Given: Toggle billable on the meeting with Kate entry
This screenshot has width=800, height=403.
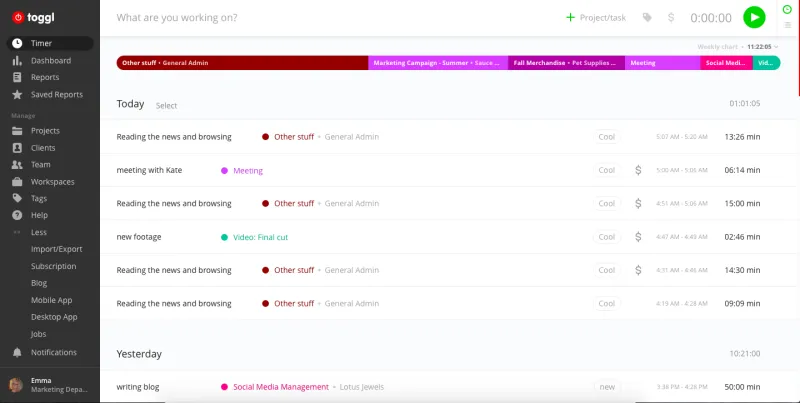Looking at the screenshot, I should point(638,170).
